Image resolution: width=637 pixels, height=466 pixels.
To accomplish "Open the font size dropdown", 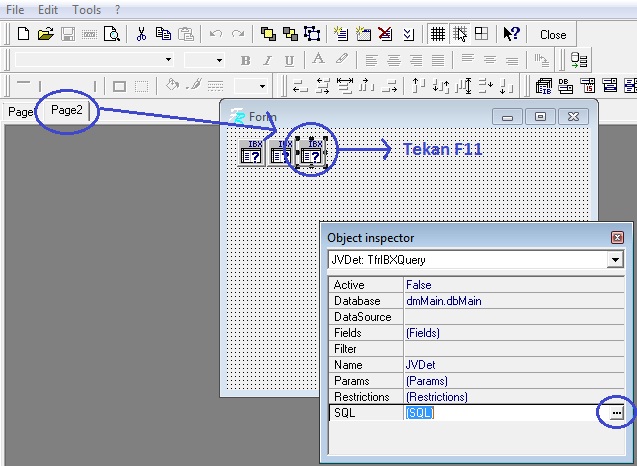I will pos(219,60).
